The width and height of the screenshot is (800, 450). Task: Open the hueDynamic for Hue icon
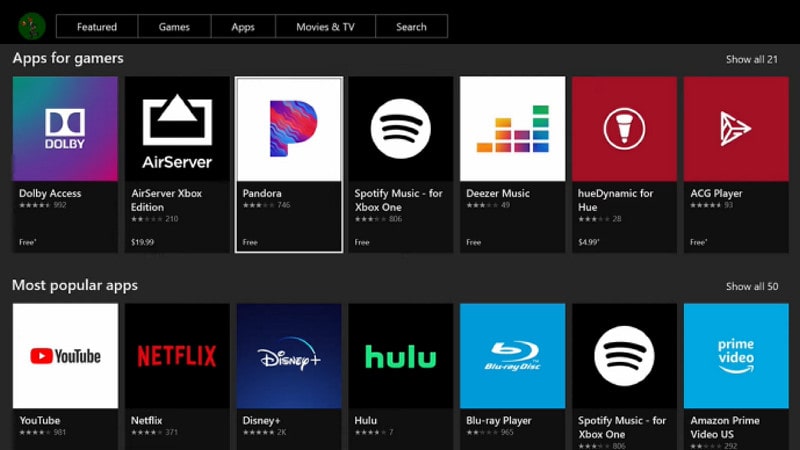coord(624,129)
